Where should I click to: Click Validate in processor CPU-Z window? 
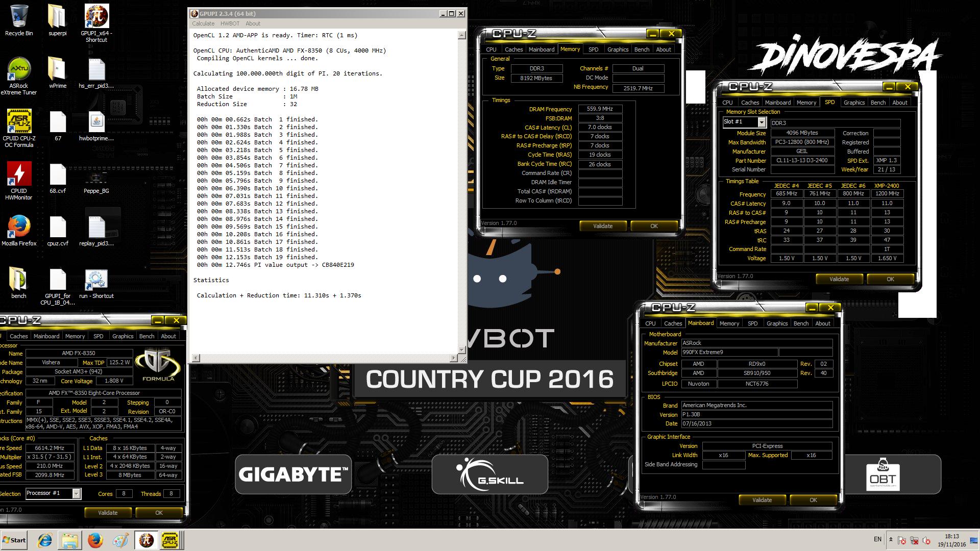tap(108, 513)
